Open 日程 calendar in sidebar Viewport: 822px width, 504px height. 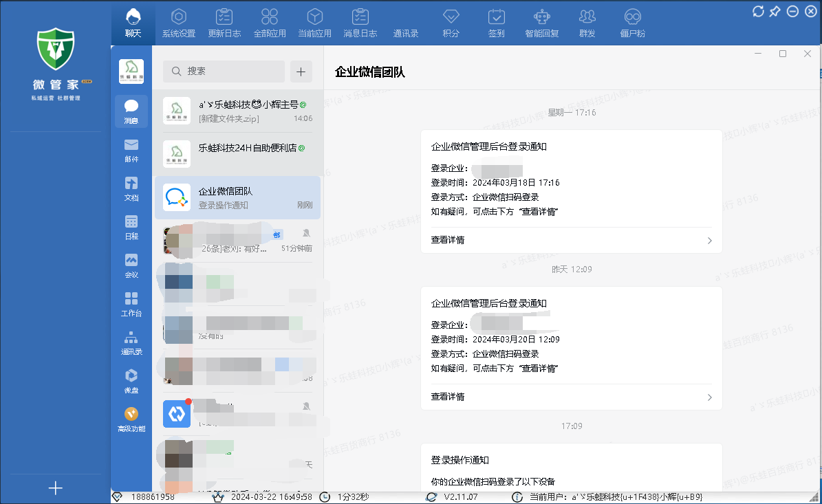pos(131,227)
